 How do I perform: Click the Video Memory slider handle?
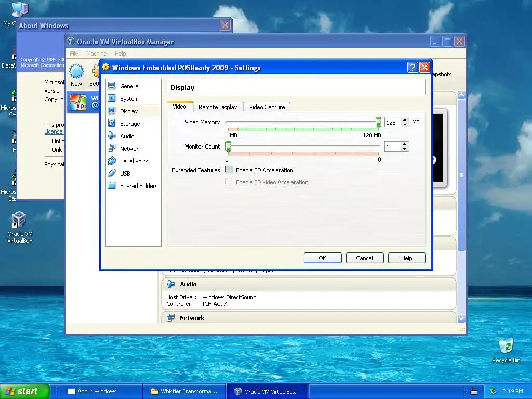pos(378,122)
